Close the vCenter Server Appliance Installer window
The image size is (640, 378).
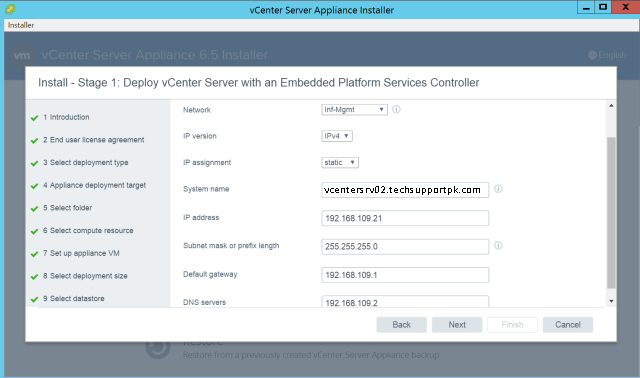[625, 7]
